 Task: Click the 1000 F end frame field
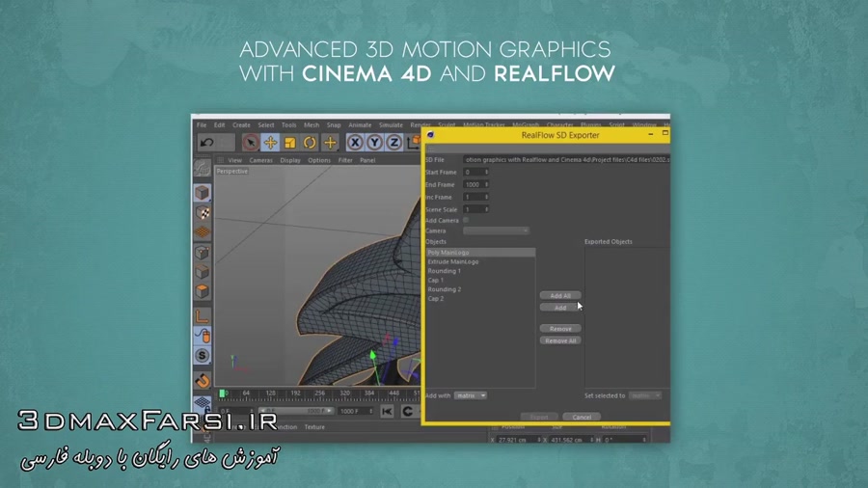[x=356, y=411]
